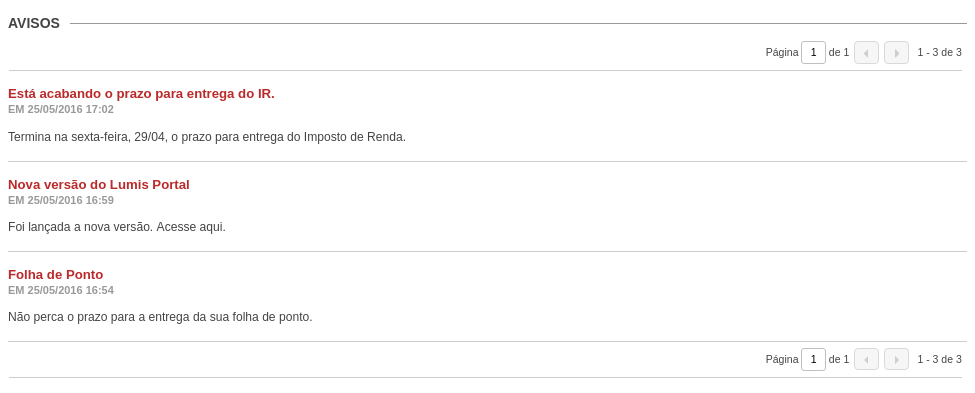Click the bottom next page arrow
The width and height of the screenshot is (975, 393).
coord(896,359)
